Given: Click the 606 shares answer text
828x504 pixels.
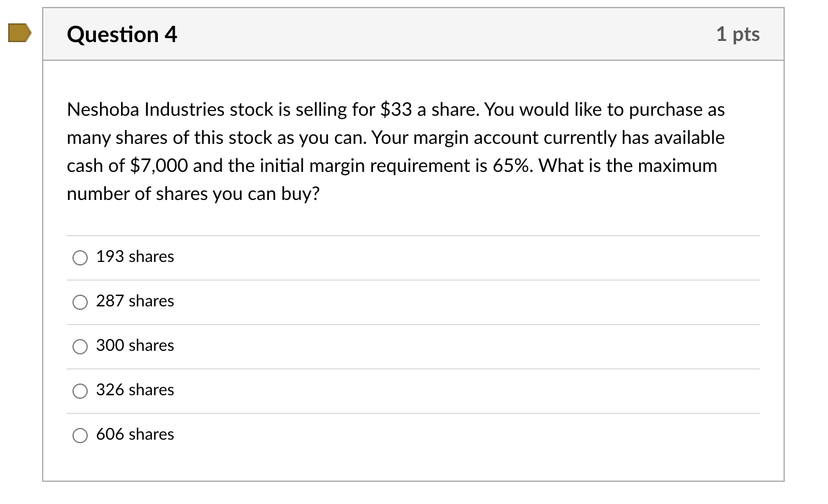Looking at the screenshot, I should point(134,434).
